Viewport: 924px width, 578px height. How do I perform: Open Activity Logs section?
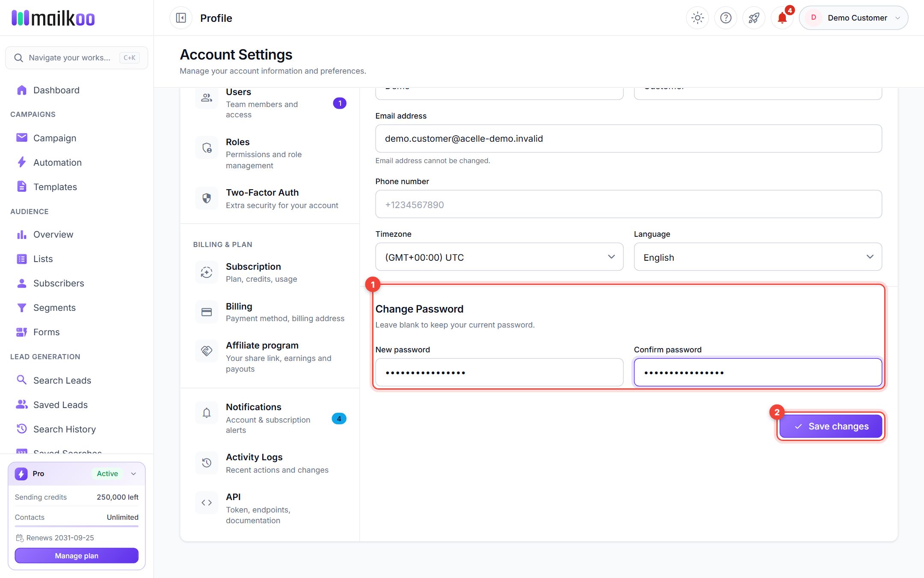pyautogui.click(x=270, y=463)
